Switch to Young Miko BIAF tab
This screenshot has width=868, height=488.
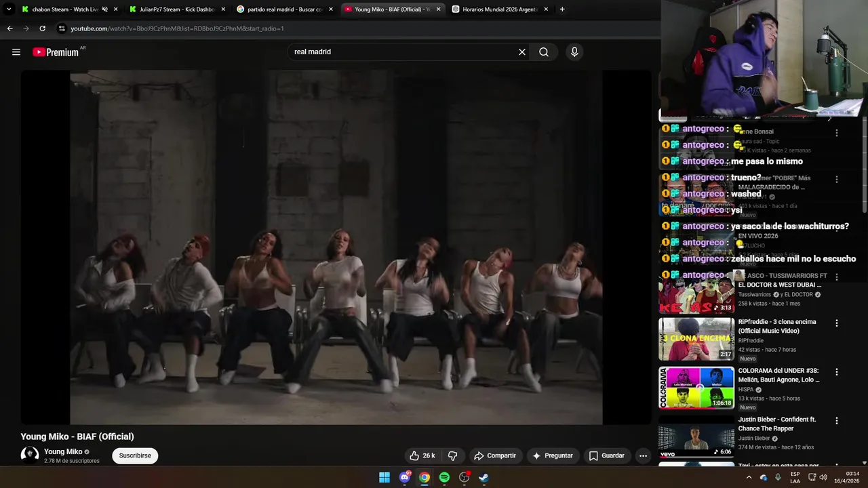391,9
